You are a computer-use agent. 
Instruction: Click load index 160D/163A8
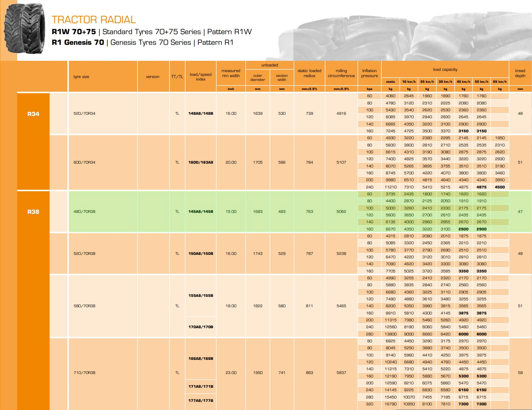[x=201, y=162]
